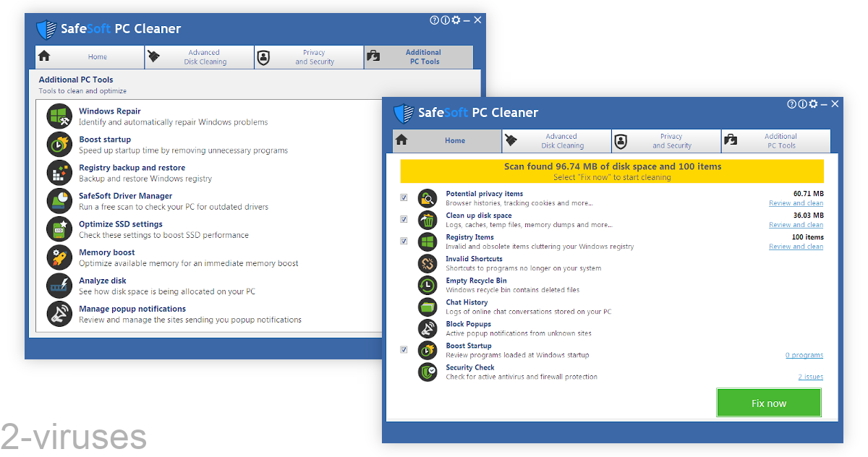Open Registry backup and restore link

[x=132, y=168]
